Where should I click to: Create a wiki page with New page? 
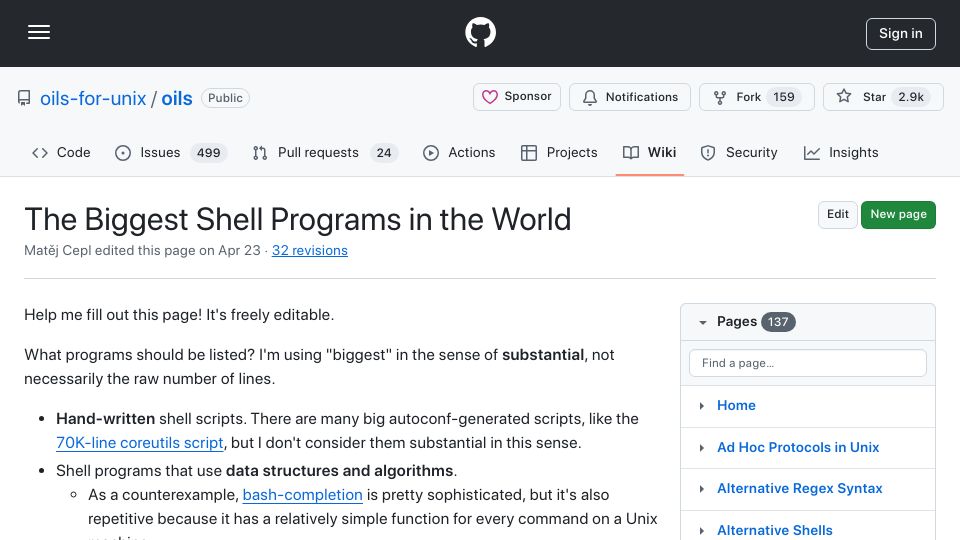pyautogui.click(x=898, y=214)
